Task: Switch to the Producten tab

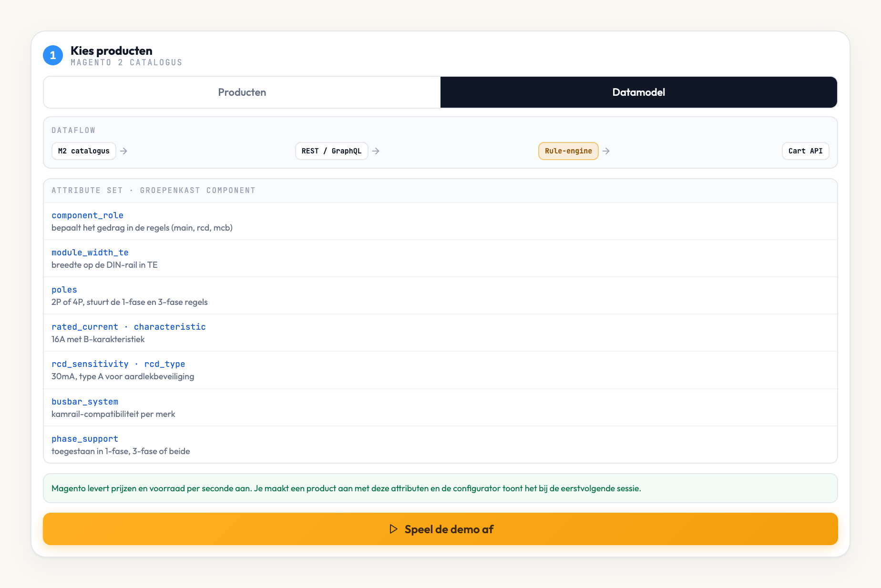Action: 242,92
